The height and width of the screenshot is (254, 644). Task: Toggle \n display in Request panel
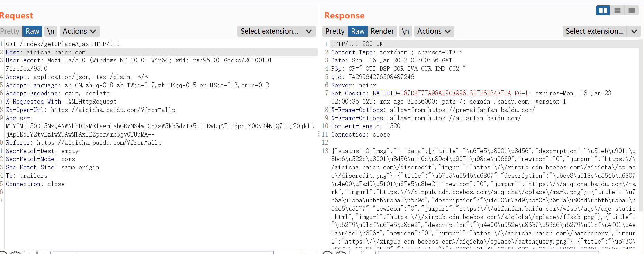(51, 31)
